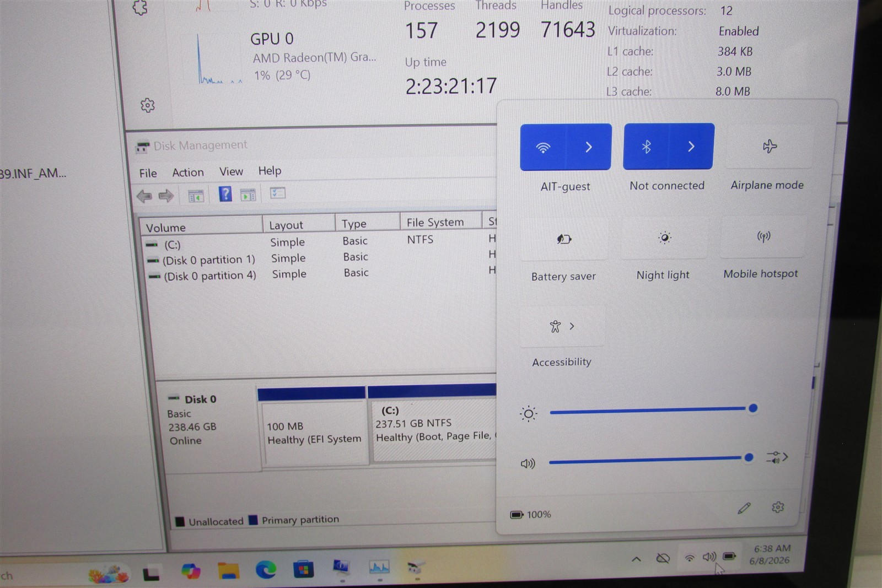Edit quick settings with pencil icon
This screenshot has width=882, height=588.
[x=744, y=508]
